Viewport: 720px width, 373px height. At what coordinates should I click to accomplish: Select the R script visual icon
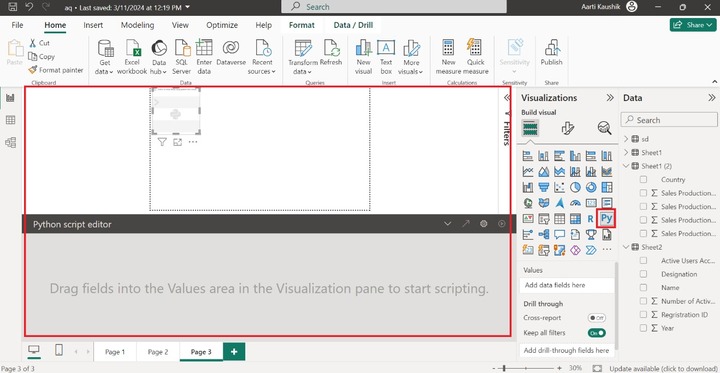pos(591,219)
